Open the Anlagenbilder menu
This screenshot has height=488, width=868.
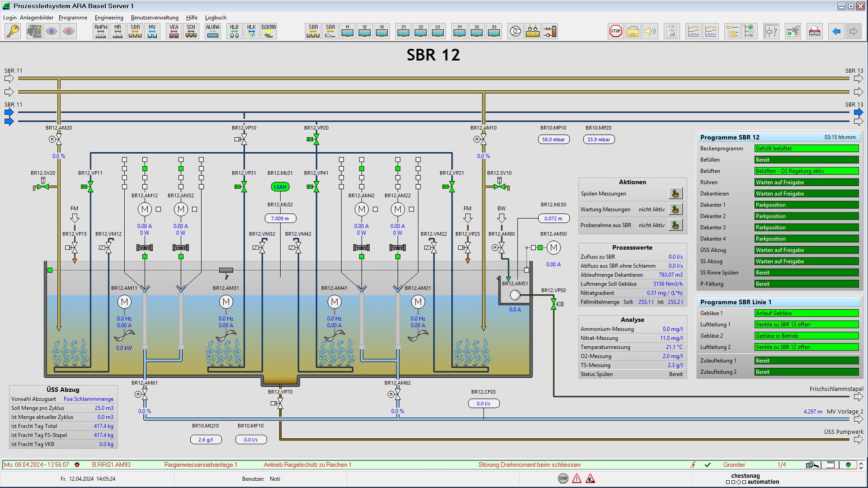(x=37, y=18)
